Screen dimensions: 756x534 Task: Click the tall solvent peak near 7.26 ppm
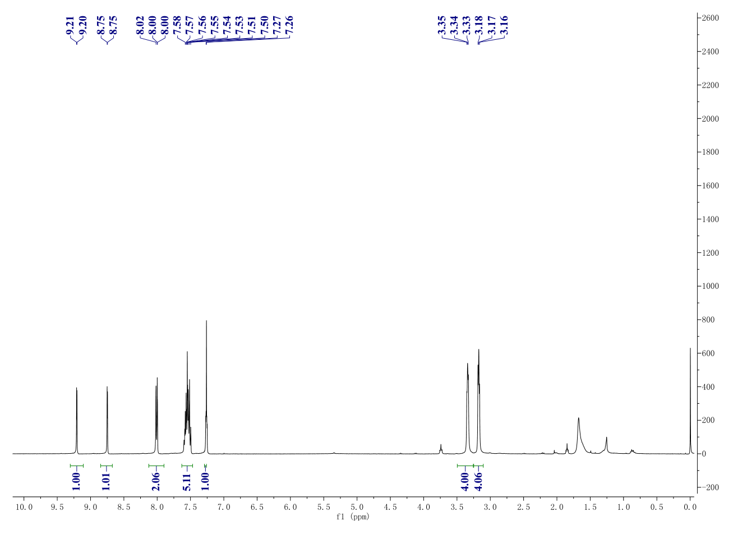tap(206, 387)
